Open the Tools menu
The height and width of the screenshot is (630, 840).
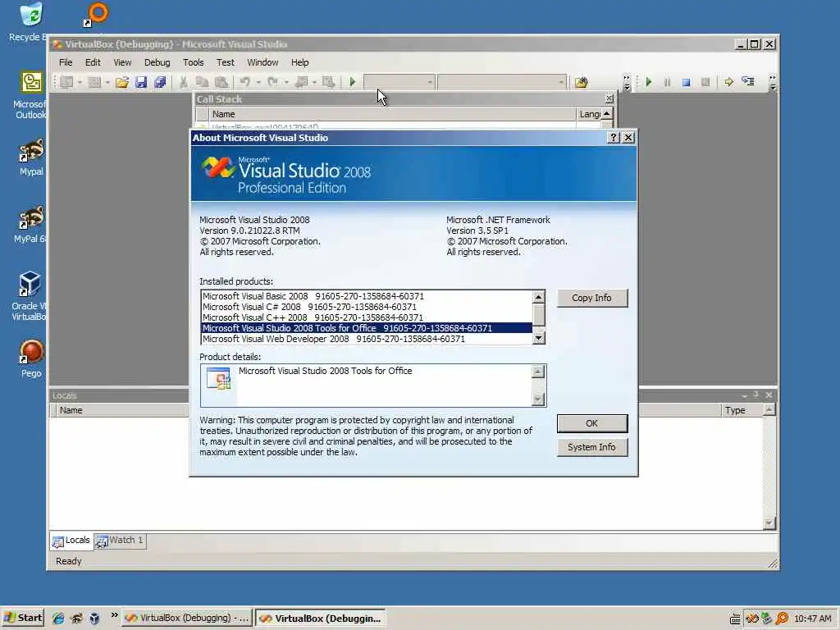[x=193, y=62]
